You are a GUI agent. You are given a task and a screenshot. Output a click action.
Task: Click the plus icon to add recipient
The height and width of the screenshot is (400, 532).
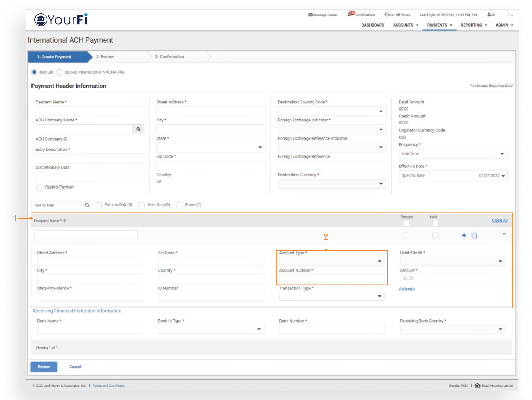tap(464, 235)
